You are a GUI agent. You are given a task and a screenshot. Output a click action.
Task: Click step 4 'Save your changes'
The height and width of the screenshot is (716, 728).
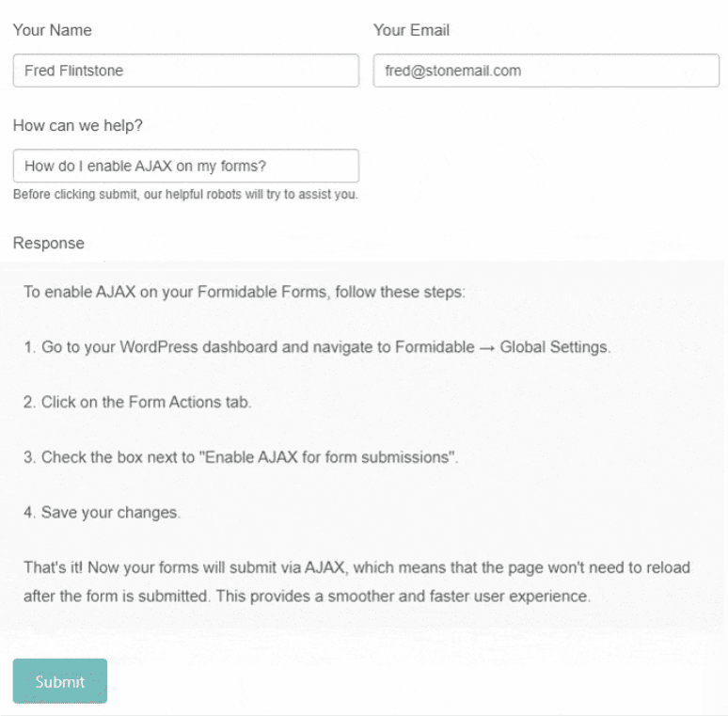coord(102,513)
